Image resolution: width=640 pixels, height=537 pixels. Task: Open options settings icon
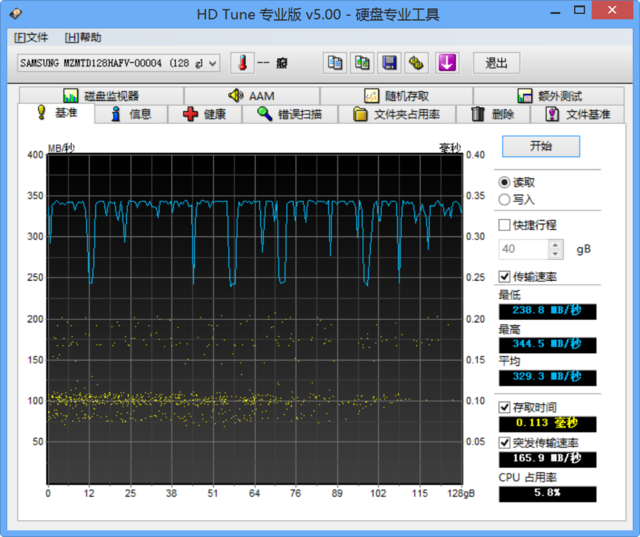tap(417, 63)
